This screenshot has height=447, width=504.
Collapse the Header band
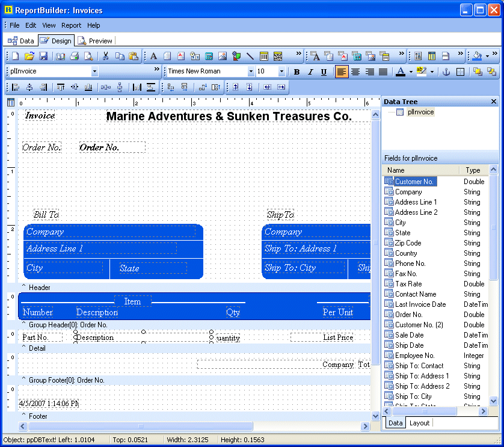click(x=23, y=286)
